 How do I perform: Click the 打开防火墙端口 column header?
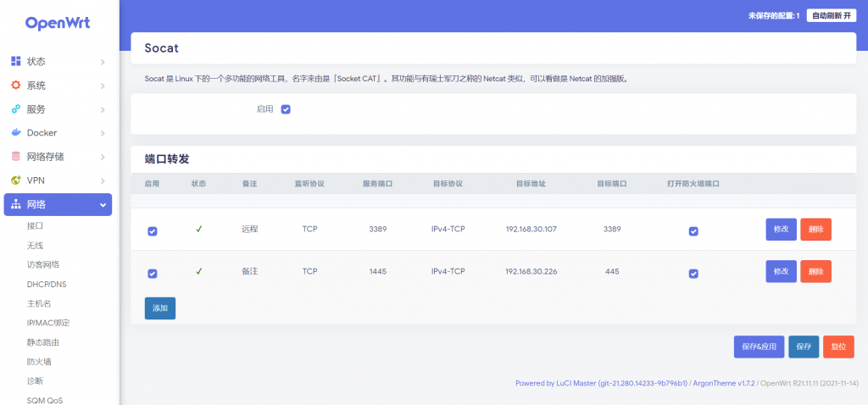(x=693, y=183)
